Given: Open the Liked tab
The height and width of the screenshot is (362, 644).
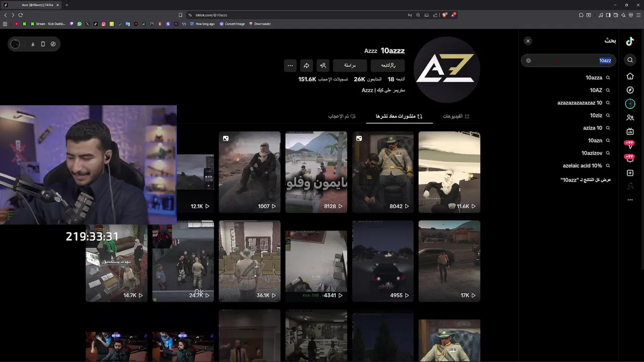Looking at the screenshot, I should click(342, 116).
